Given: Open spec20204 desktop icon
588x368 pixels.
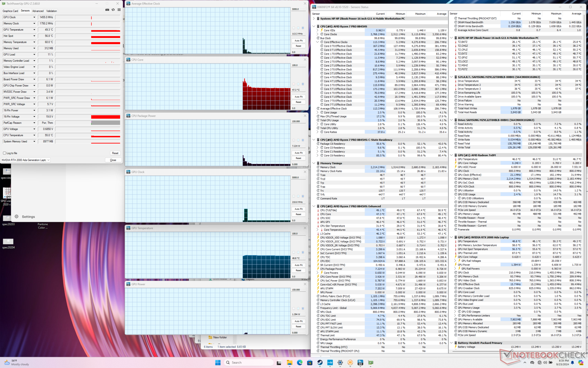Looking at the screenshot, I should 8,242.
